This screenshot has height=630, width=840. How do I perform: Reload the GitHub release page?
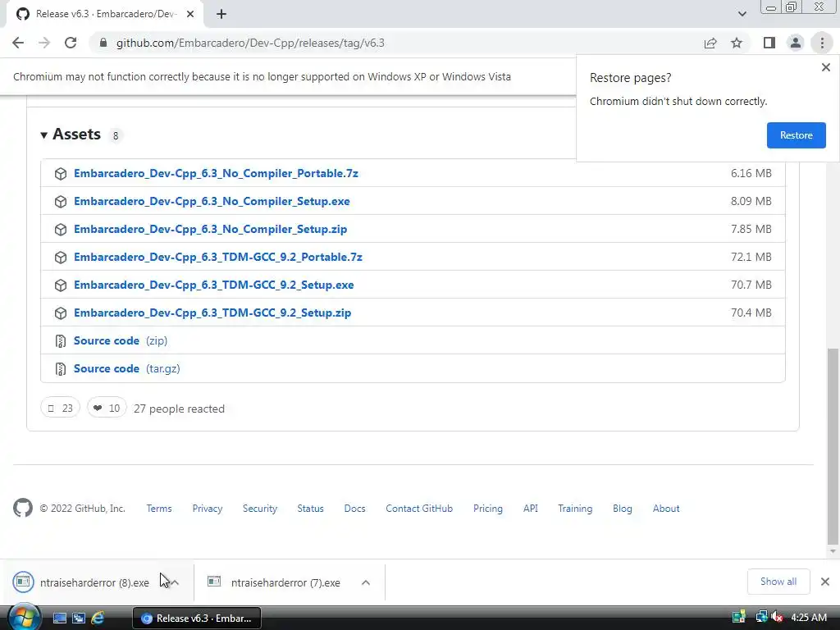tap(71, 43)
